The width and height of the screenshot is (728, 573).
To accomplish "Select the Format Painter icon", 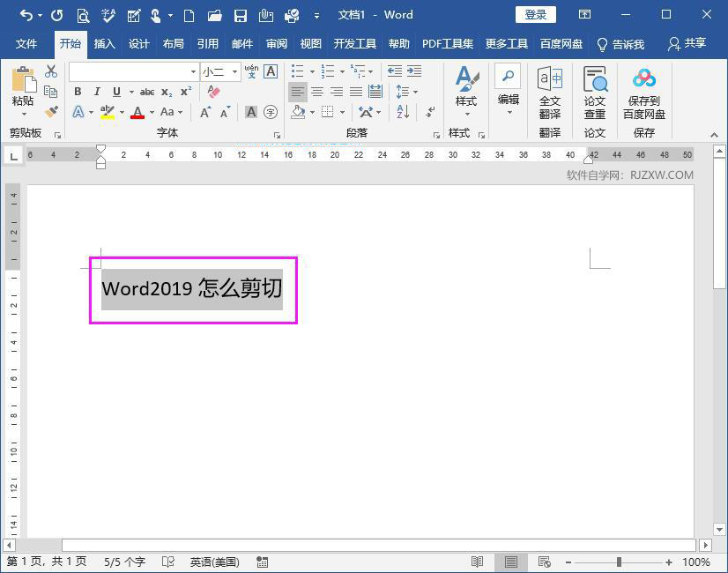I will click(x=51, y=111).
